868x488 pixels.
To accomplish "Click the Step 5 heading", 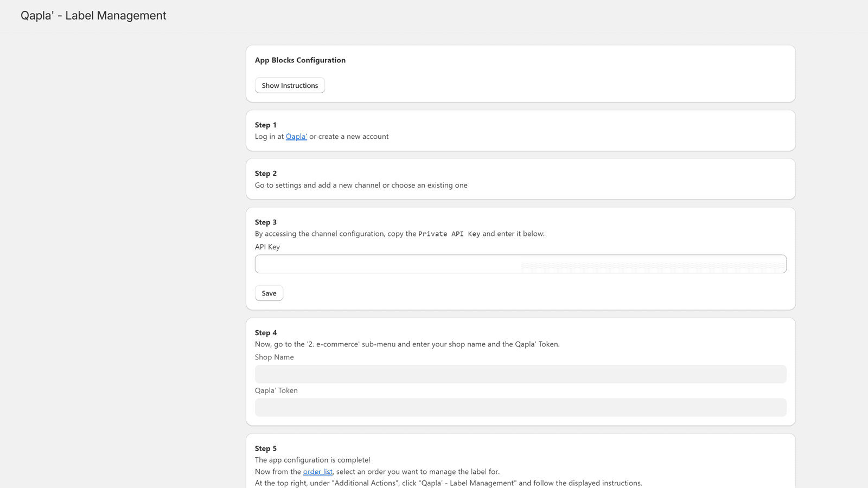I will click(x=265, y=448).
